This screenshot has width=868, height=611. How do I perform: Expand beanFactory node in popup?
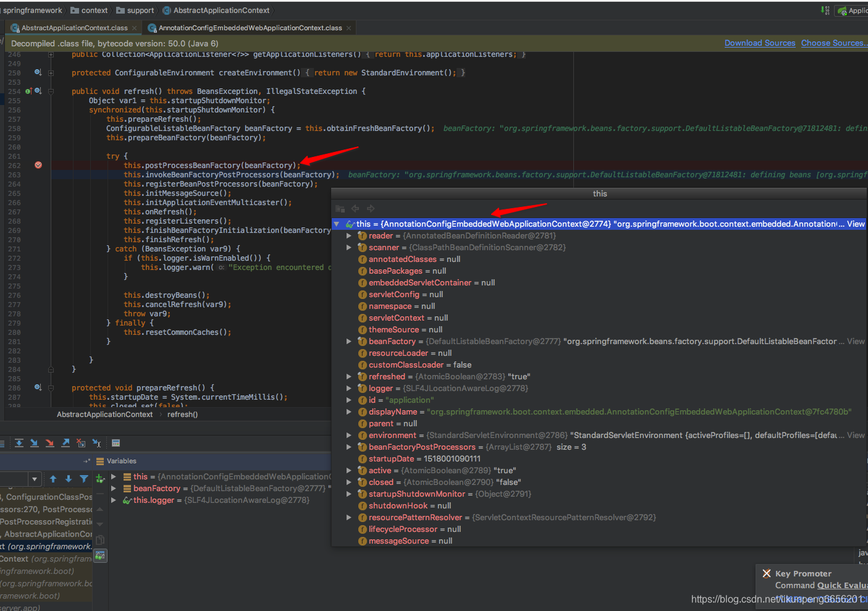coord(349,342)
